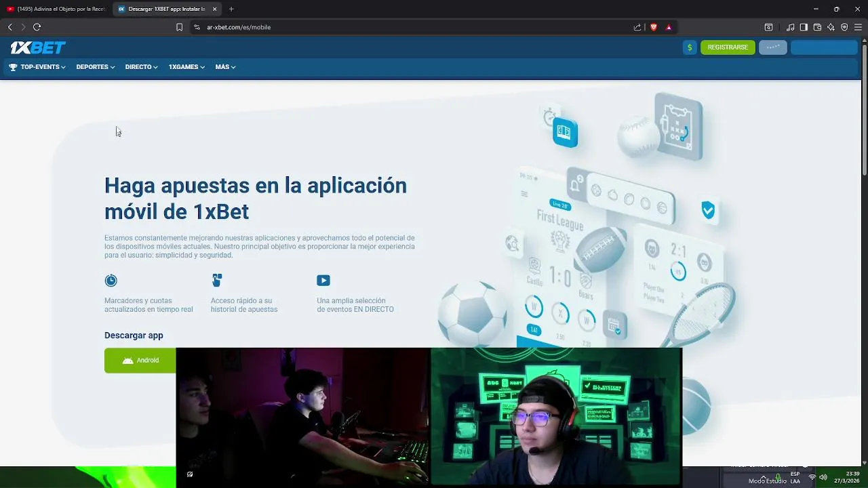
Task: Click the trophy icon beside TOP-EVENTS
Action: point(13,67)
